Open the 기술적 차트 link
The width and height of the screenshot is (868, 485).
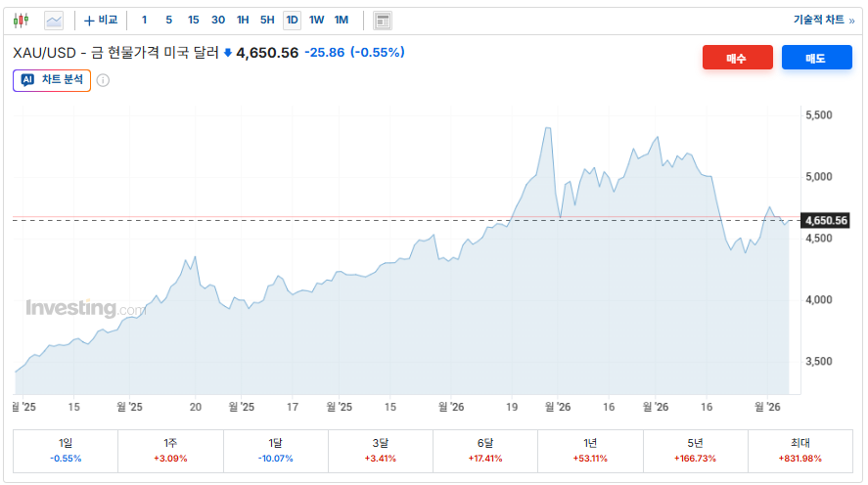click(x=822, y=20)
